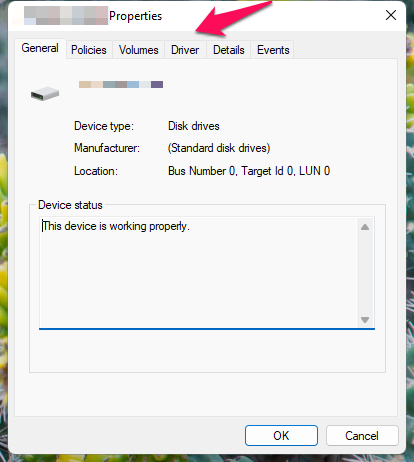Click the 'Manufacturer:' label
The width and height of the screenshot is (414, 462).
click(x=107, y=148)
